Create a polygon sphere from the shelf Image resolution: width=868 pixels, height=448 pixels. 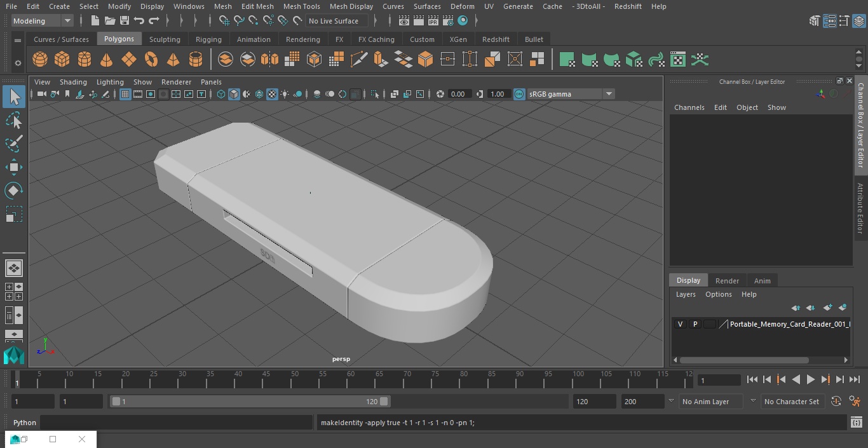(x=40, y=60)
